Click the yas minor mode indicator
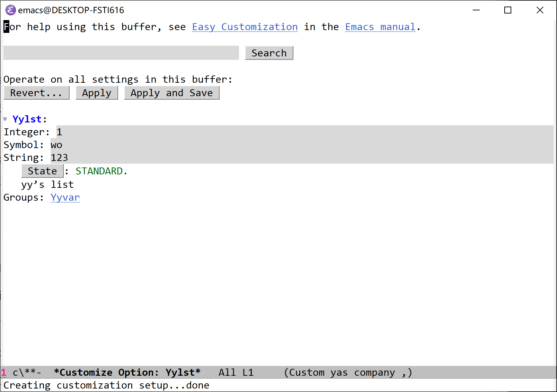The image size is (557, 392). [339, 373]
